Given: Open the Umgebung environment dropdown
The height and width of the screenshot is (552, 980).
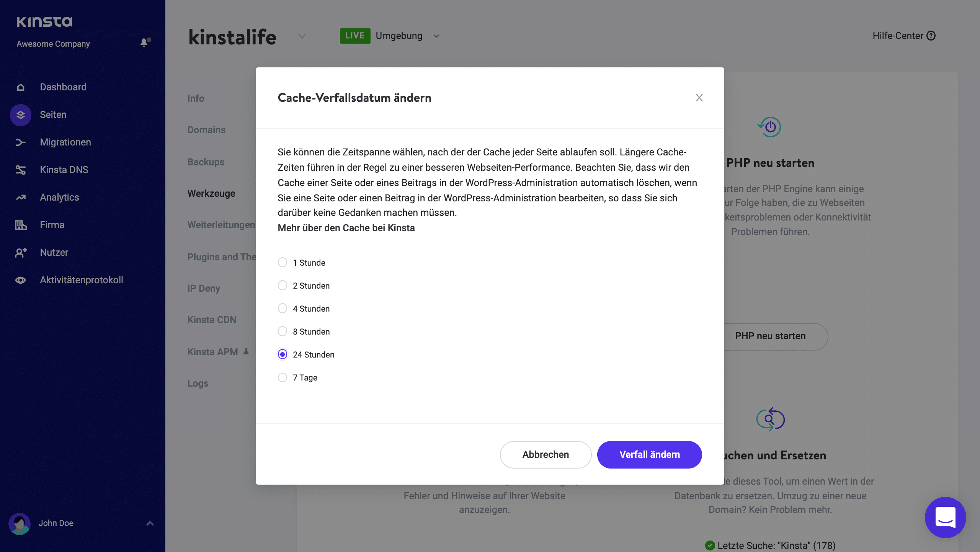Looking at the screenshot, I should click(x=436, y=36).
